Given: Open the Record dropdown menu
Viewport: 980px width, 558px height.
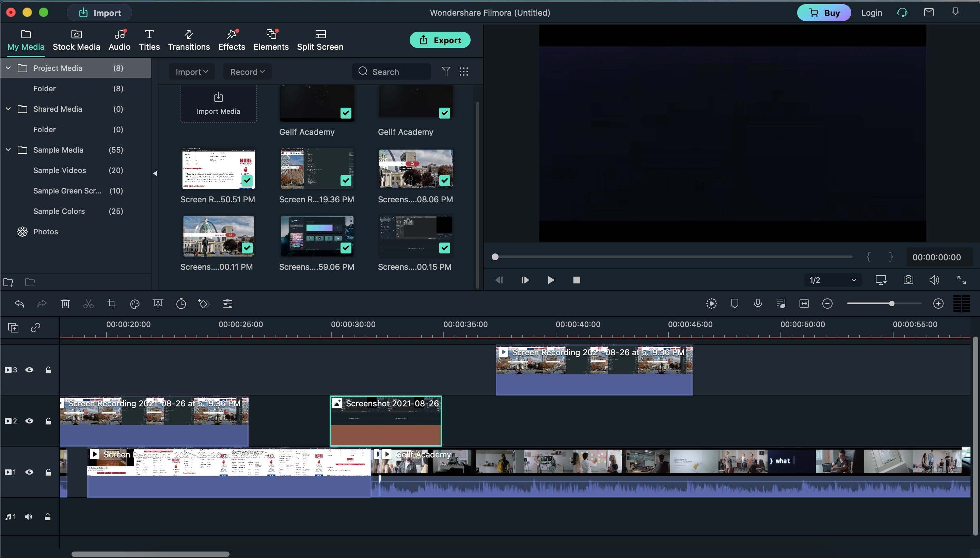Looking at the screenshot, I should pos(247,72).
